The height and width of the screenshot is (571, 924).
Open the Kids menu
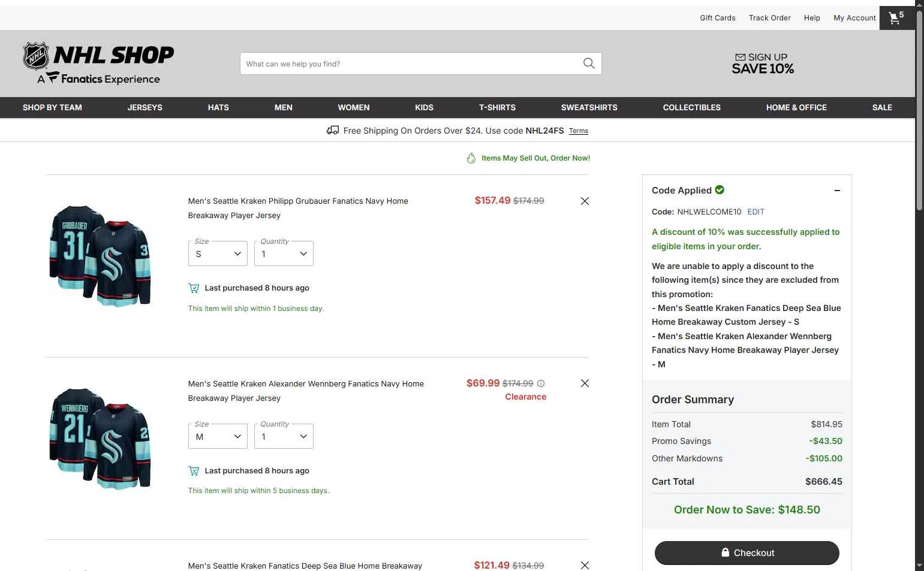click(424, 107)
